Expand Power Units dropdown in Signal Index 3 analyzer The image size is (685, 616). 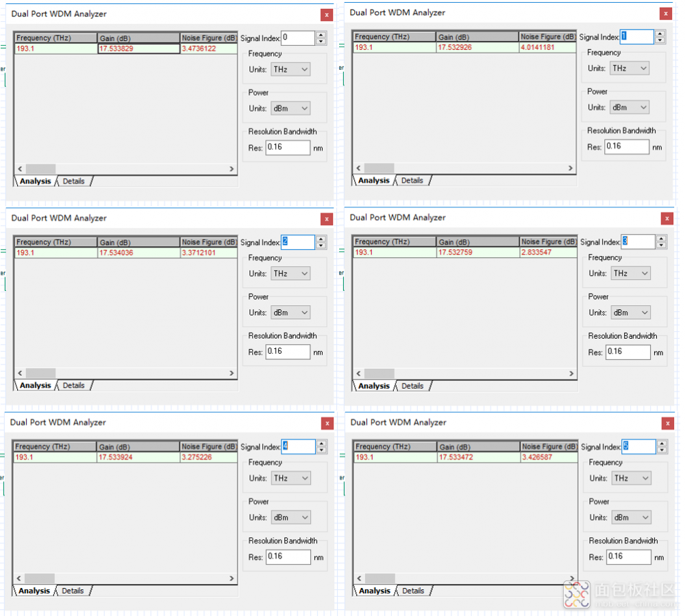[630, 313]
